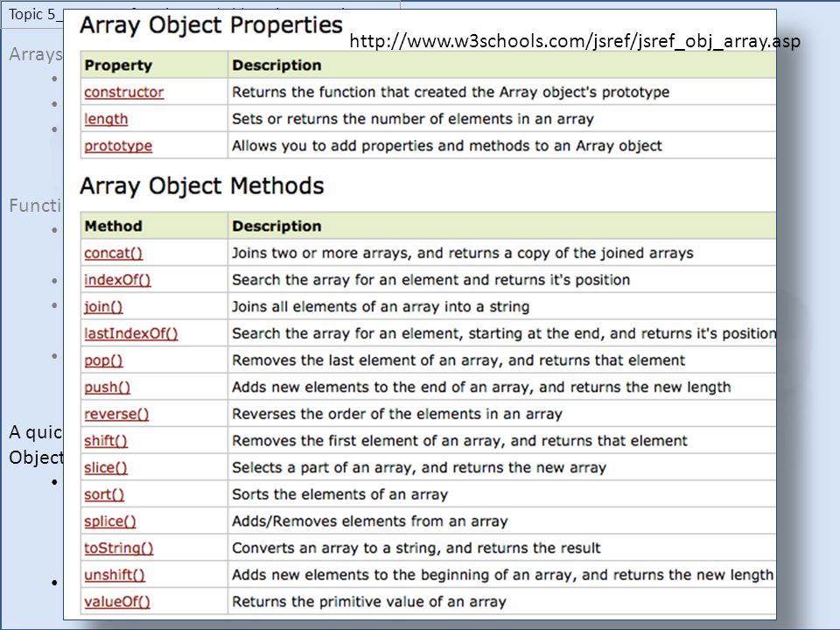Click 'Adds new elements to the end of an array' description
840x630 pixels.
(481, 387)
